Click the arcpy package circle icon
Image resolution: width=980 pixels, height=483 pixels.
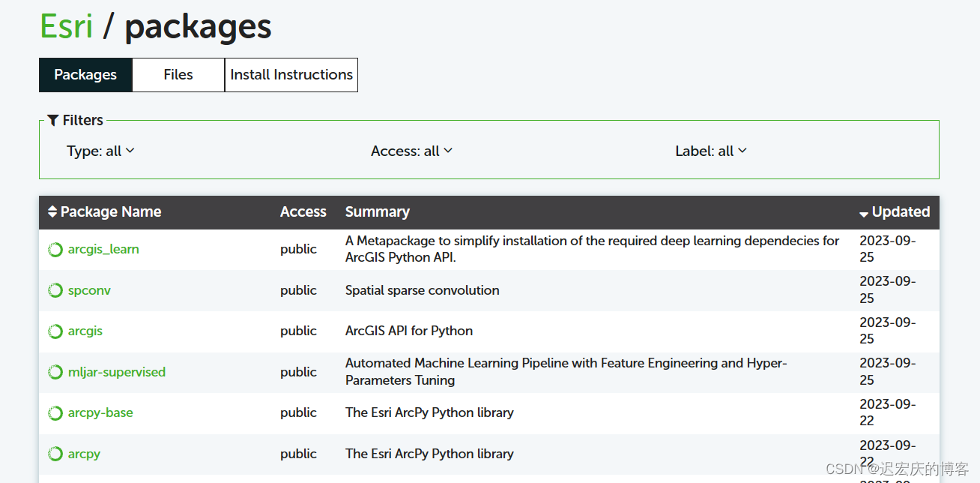tap(55, 454)
